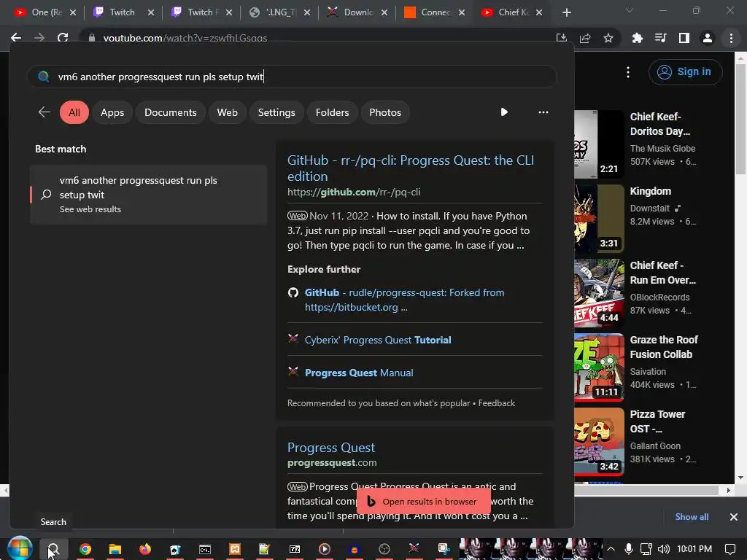Open File Explorer from the taskbar
This screenshot has width=747, height=560.
tap(115, 549)
